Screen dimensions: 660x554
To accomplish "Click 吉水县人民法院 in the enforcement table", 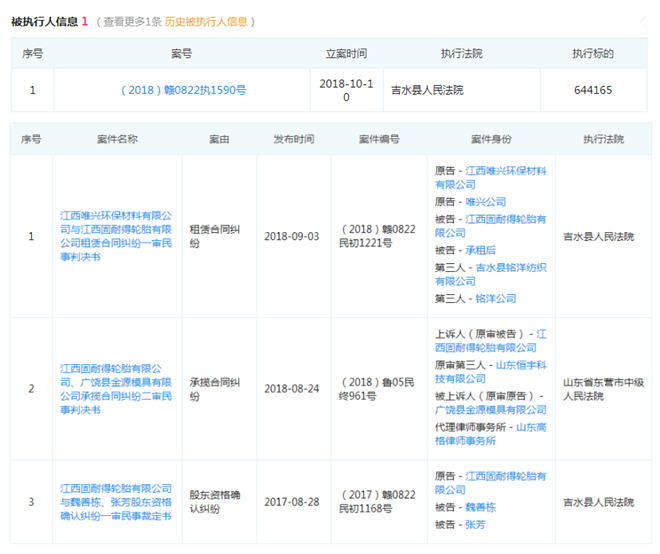I will pos(427,90).
